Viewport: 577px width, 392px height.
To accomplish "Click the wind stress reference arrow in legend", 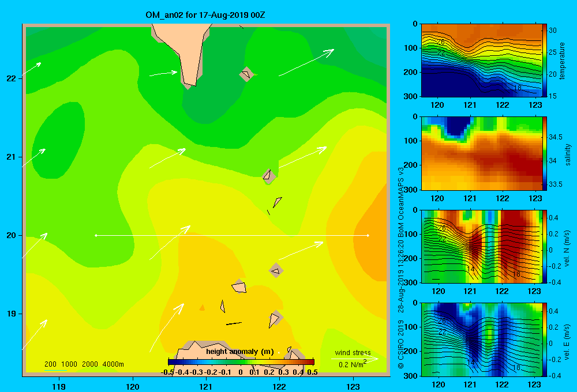I will [x=355, y=359].
